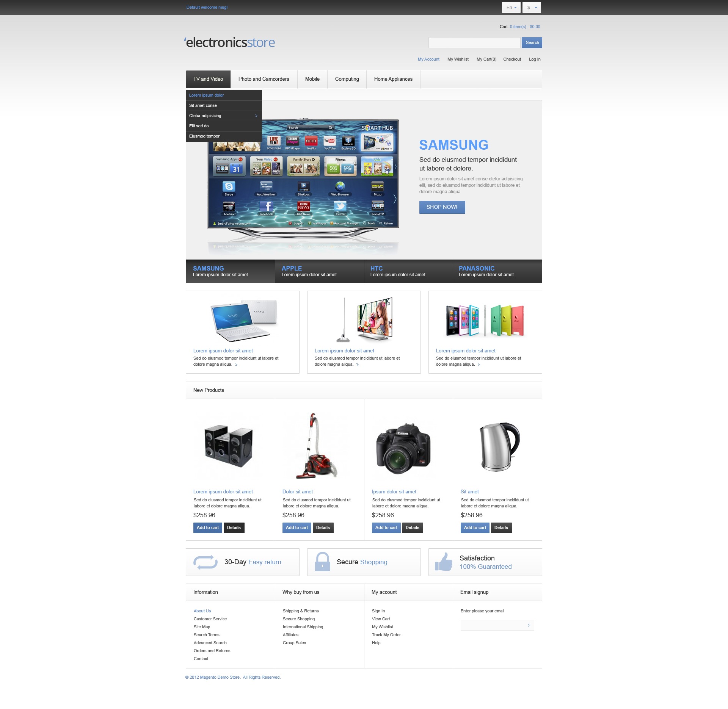Open the colorful iPods promo image
The width and height of the screenshot is (728, 709).
485,321
